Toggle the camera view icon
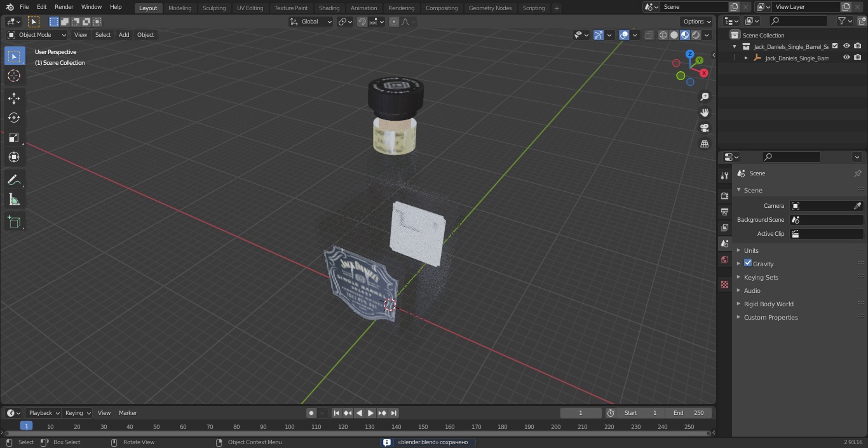 (x=705, y=128)
